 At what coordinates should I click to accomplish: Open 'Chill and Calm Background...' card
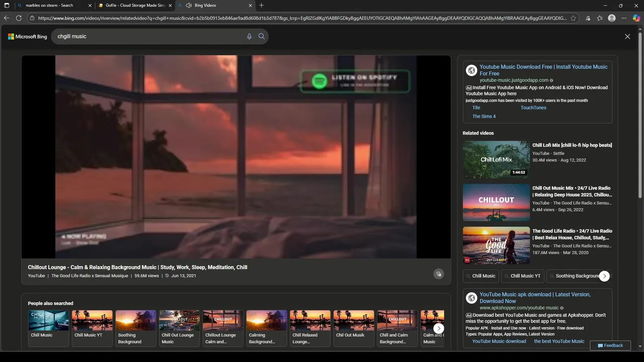coord(397,328)
